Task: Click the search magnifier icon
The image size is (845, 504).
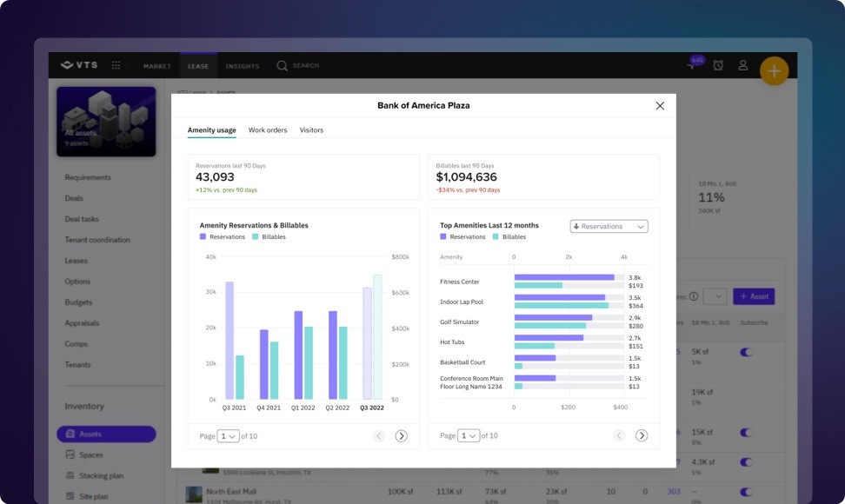Action: click(x=282, y=66)
